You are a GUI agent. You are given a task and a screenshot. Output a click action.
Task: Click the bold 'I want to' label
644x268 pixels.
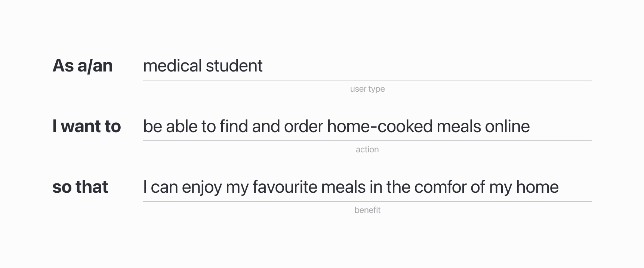87,127
